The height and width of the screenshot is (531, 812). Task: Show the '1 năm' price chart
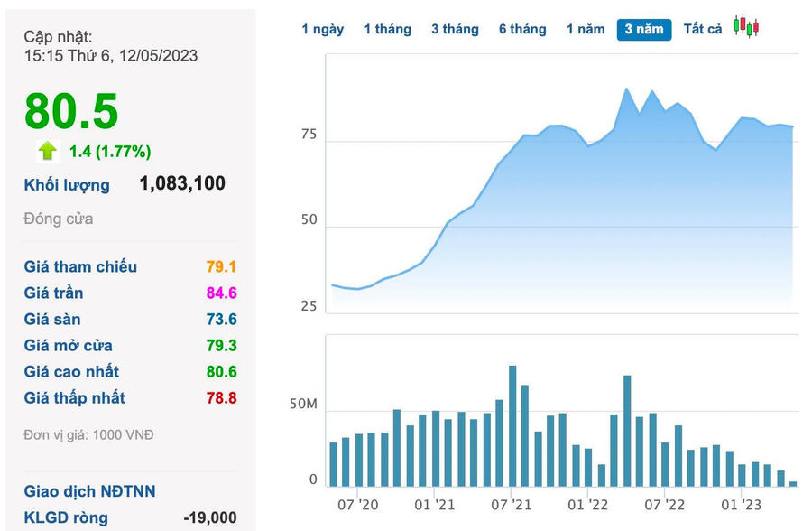point(586,29)
